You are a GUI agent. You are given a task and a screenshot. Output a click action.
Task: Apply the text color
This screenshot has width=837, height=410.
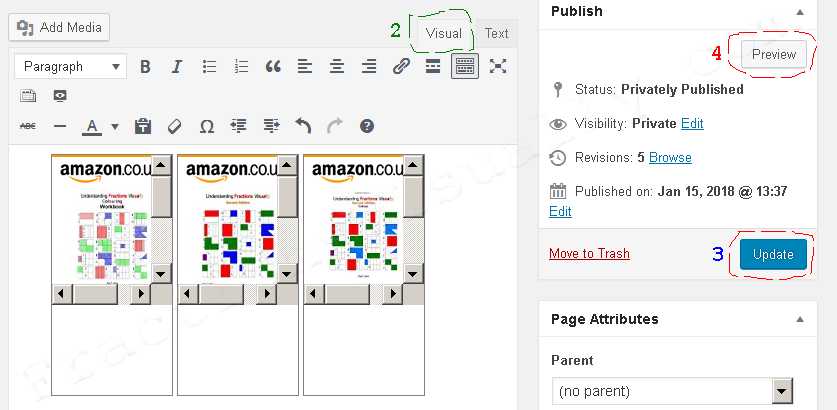[x=92, y=127]
